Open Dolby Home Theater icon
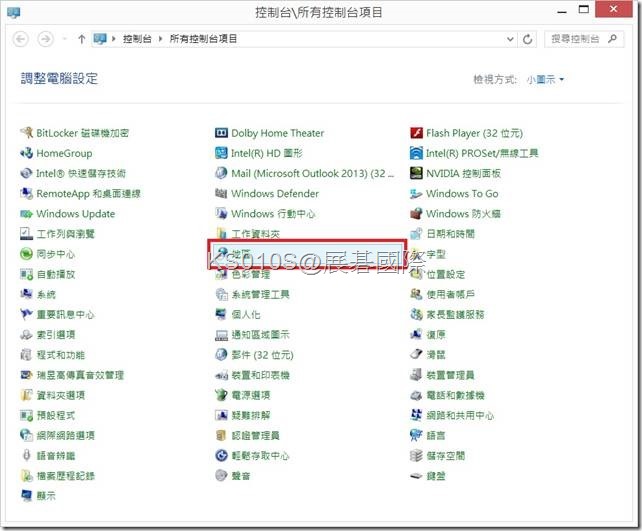 point(221,133)
